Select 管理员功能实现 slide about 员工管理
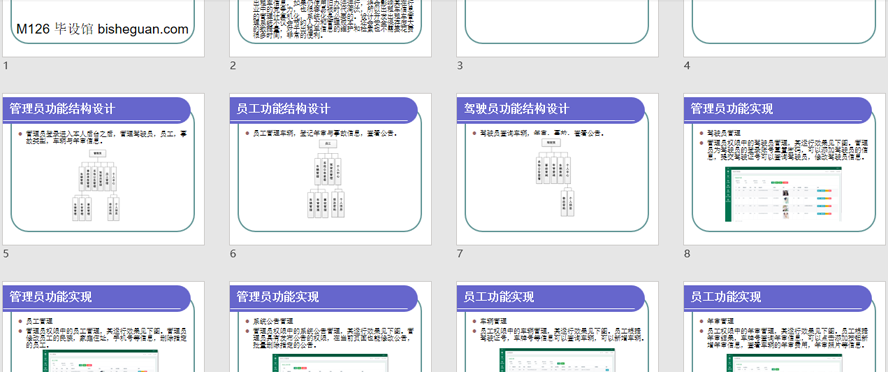The width and height of the screenshot is (888, 372). pyautogui.click(x=104, y=327)
